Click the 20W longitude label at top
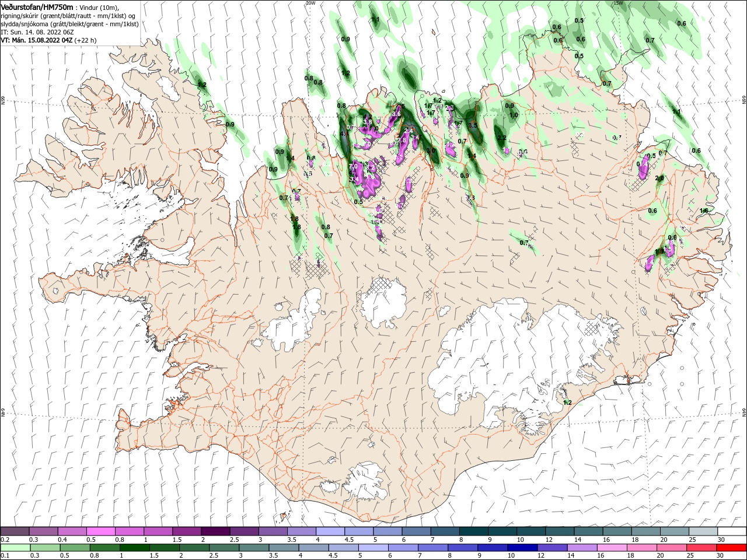Image resolution: width=747 pixels, height=560 pixels. pos(310,3)
